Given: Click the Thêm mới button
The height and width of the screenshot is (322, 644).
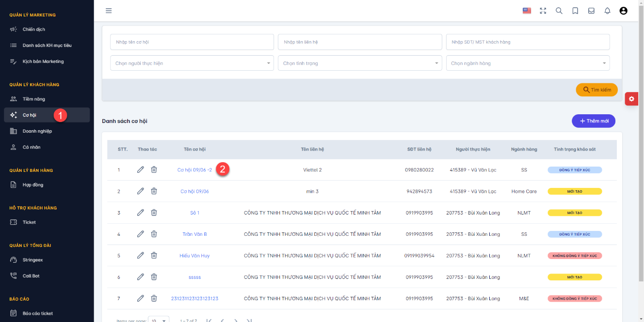Looking at the screenshot, I should tap(594, 121).
